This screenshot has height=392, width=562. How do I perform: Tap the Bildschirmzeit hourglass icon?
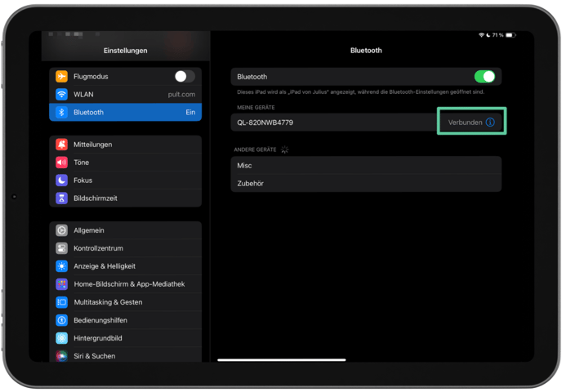coord(61,198)
